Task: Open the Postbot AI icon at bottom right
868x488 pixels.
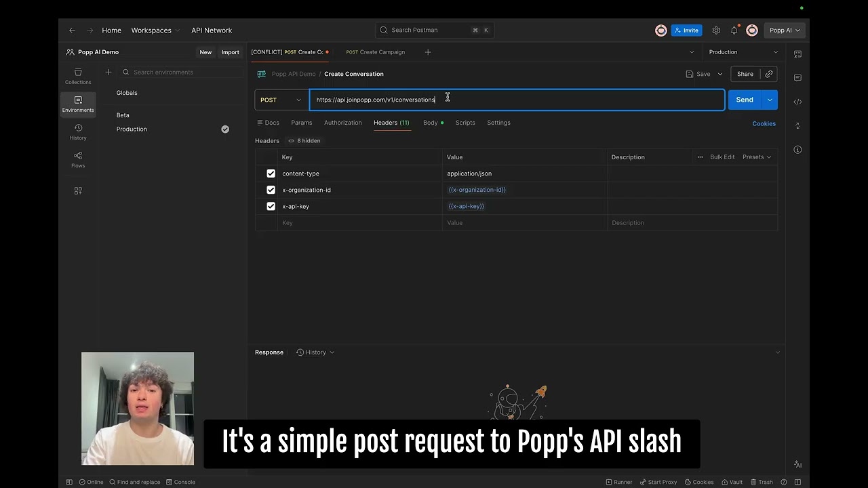Action: click(797, 464)
